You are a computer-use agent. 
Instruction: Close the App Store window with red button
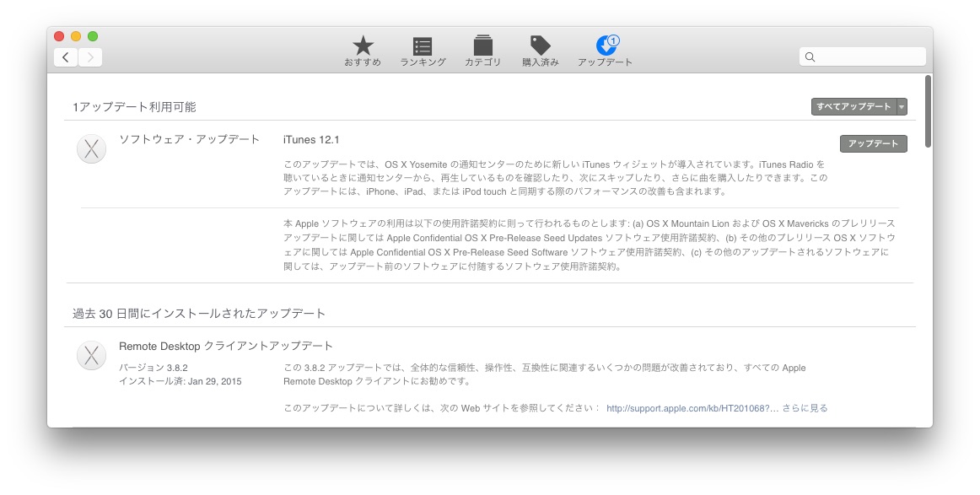(59, 36)
